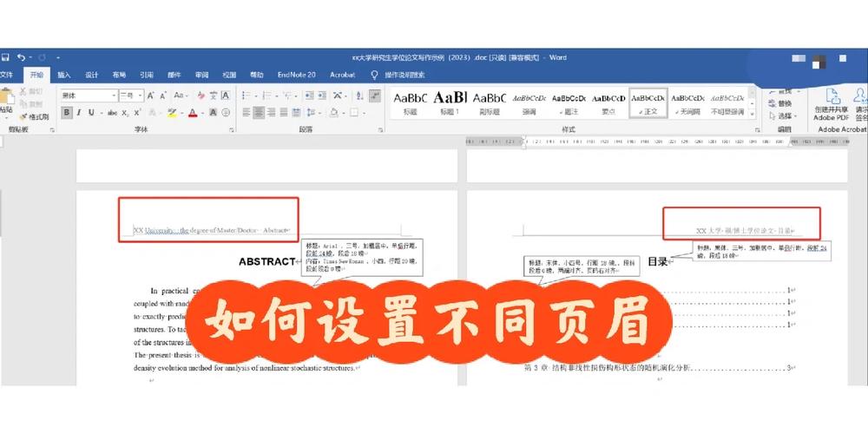Switch to the 引用 (References) ribbon tab
This screenshot has height=434, width=868.
(147, 75)
